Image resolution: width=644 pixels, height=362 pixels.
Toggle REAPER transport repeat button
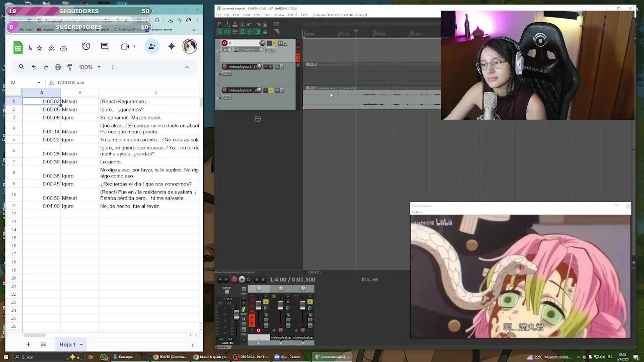point(249,280)
